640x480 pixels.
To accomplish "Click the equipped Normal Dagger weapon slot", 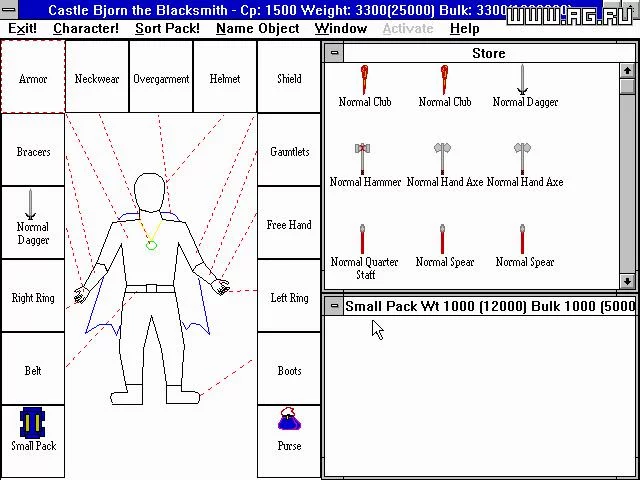I will pyautogui.click(x=33, y=222).
